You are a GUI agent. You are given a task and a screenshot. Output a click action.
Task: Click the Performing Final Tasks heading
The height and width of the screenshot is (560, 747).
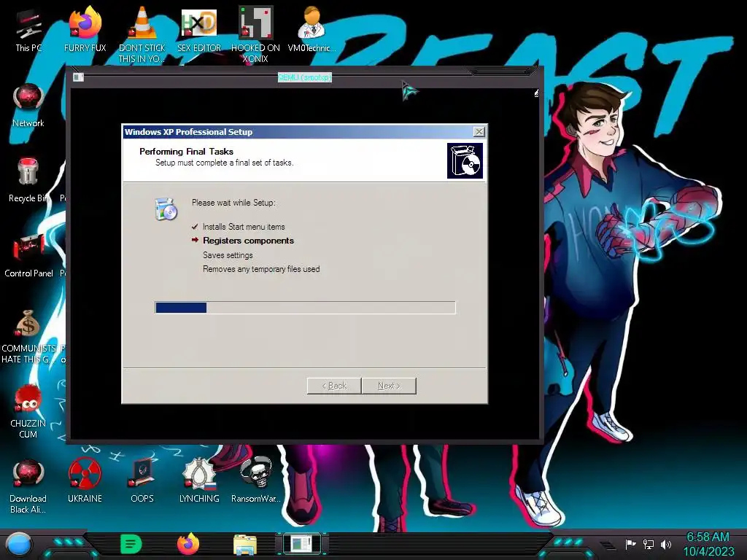186,152
